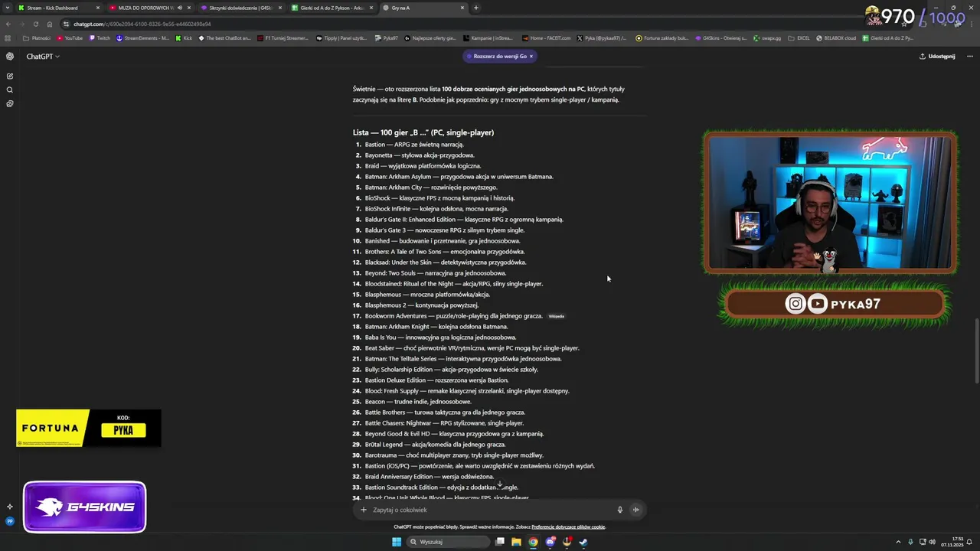The width and height of the screenshot is (980, 551).
Task: Open the F1 Turniej Streamer bookmark
Action: (283, 37)
